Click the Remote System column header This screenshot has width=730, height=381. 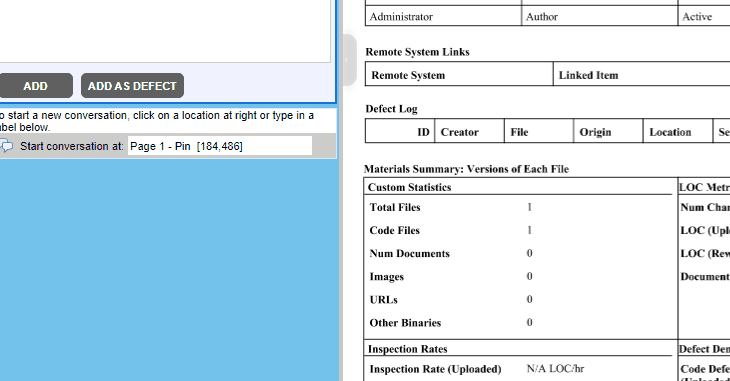(459, 75)
